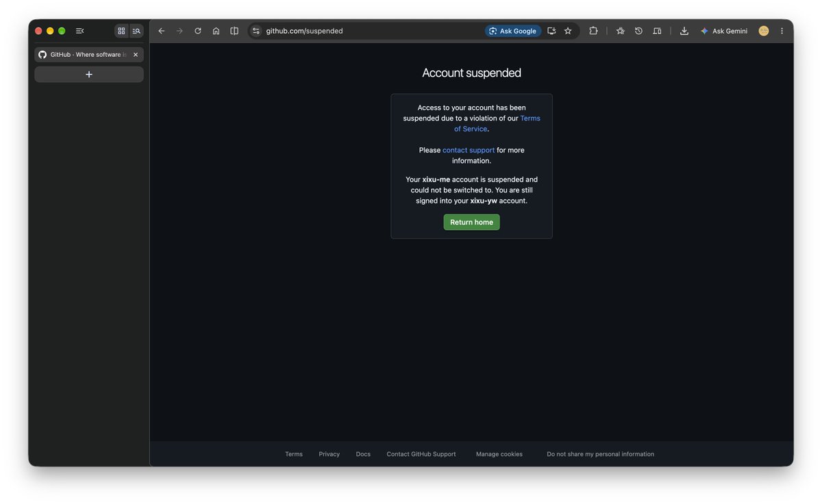Click the Account suspended heading
The height and width of the screenshot is (504, 822).
click(x=471, y=73)
